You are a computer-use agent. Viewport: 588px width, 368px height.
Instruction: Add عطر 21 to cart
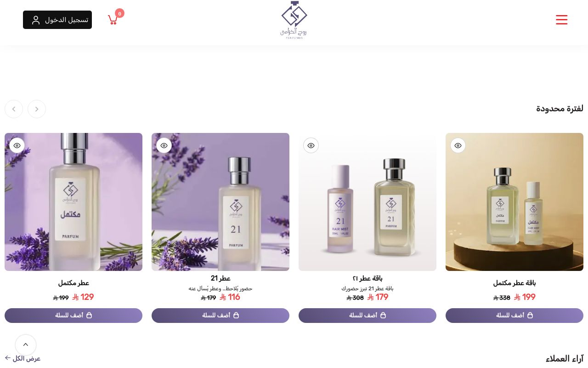(220, 316)
